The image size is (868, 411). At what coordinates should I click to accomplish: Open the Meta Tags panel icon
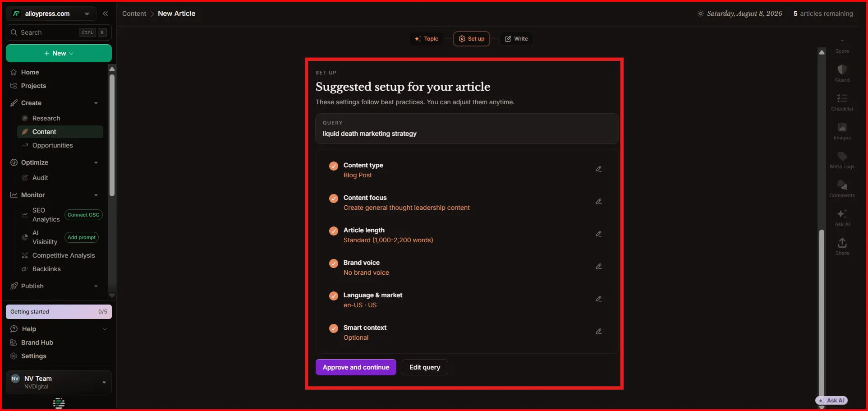click(842, 159)
